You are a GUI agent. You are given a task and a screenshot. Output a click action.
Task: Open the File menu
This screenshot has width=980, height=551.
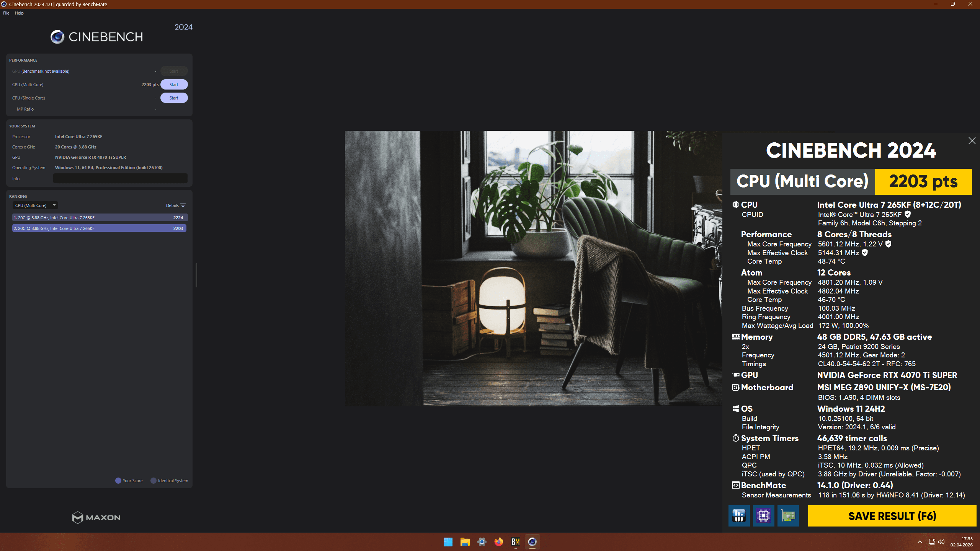coord(6,13)
